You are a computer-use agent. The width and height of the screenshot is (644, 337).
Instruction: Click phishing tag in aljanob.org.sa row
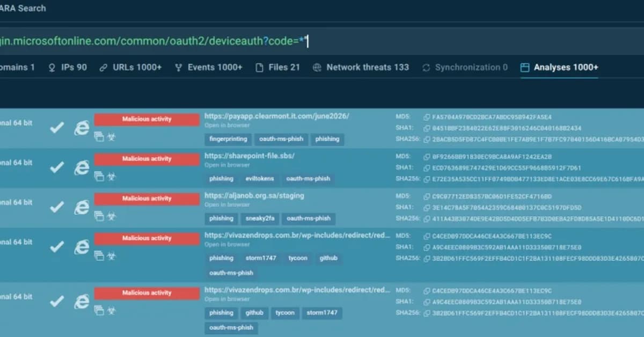click(221, 218)
